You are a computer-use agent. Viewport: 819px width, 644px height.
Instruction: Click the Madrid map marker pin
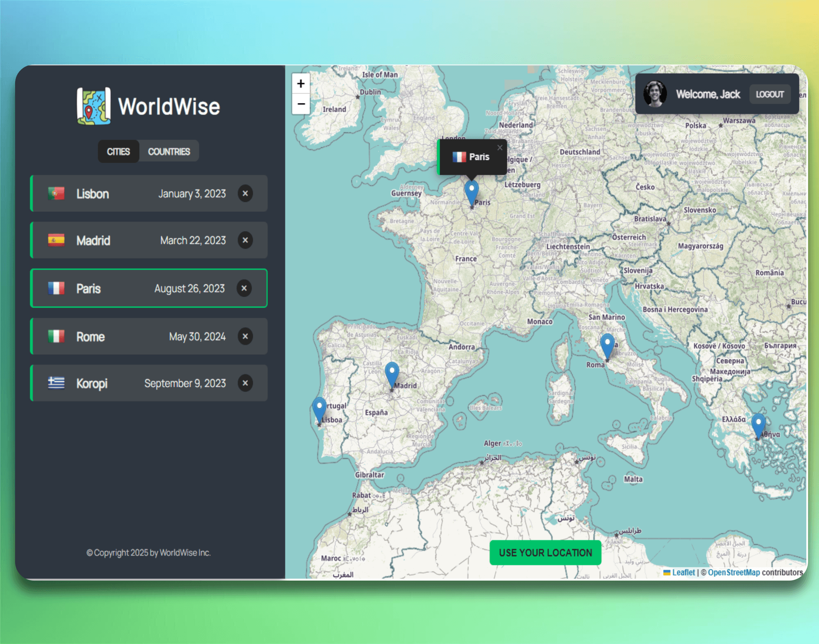(x=392, y=375)
